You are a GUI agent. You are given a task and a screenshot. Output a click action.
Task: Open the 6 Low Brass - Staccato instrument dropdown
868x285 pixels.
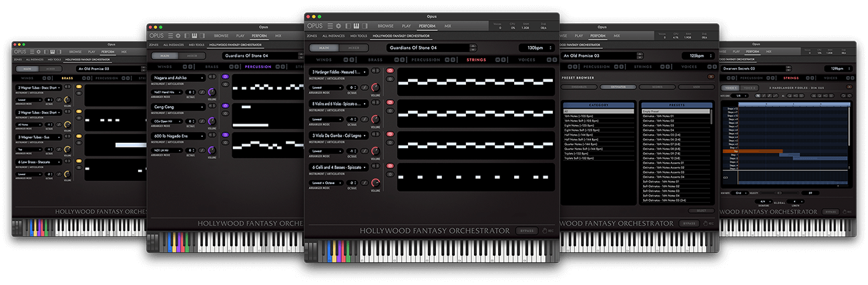[x=39, y=162]
